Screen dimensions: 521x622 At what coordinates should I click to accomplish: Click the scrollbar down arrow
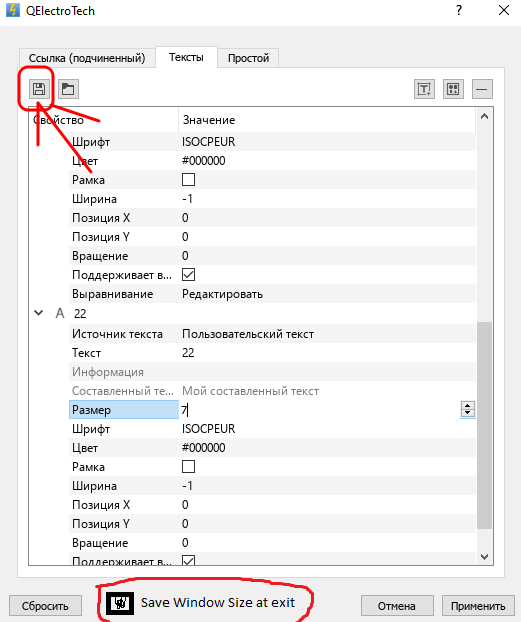click(484, 557)
